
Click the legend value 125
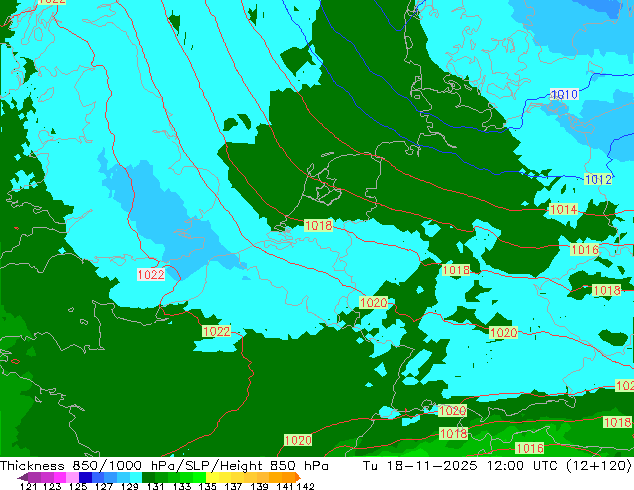coord(78,486)
